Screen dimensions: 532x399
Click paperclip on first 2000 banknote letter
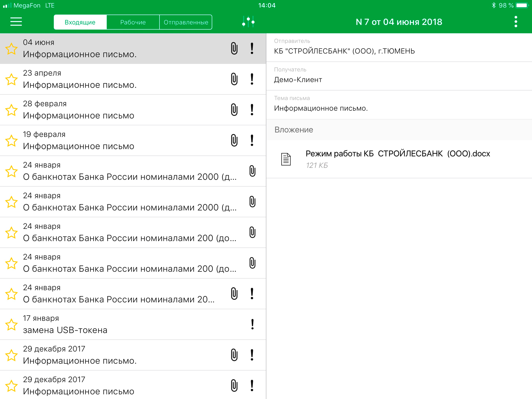(252, 171)
